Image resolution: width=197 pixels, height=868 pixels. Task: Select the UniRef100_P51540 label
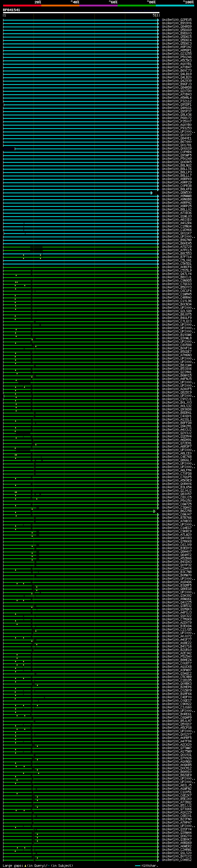tap(177, 657)
